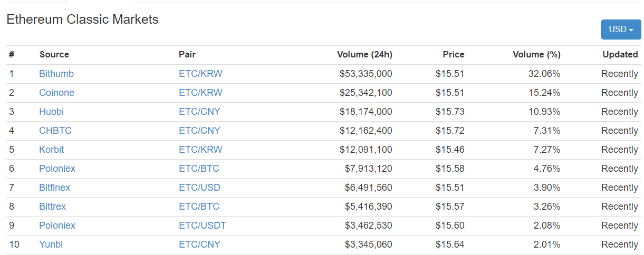Click the Volume (24h) column header
Screen dimensions: 644x255
click(x=364, y=54)
